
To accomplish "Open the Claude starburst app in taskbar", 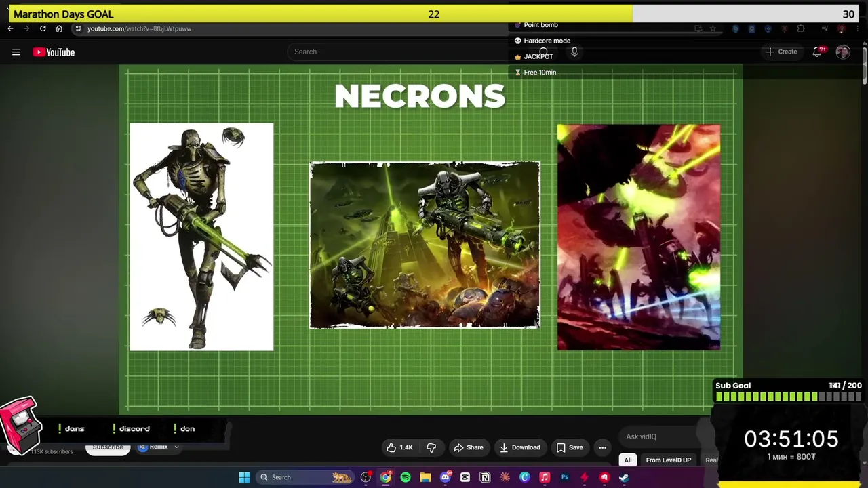I will coord(505,477).
